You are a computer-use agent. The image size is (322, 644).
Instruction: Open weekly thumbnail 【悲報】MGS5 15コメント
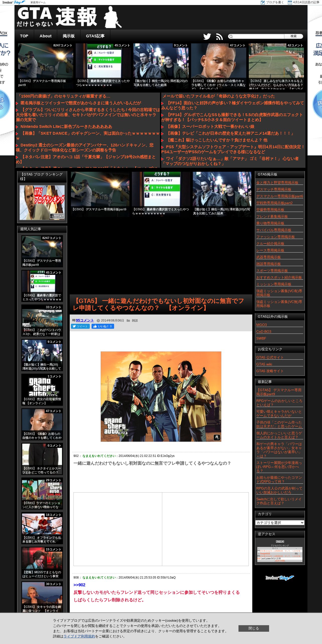pos(42,562)
